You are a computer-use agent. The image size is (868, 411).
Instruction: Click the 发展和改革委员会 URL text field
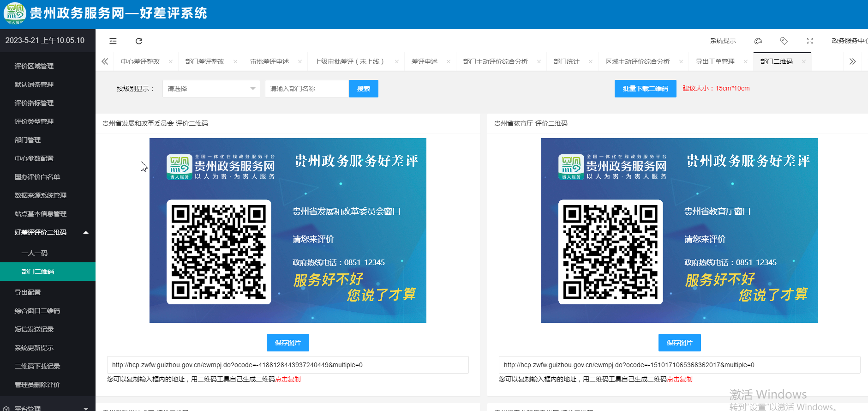point(288,365)
